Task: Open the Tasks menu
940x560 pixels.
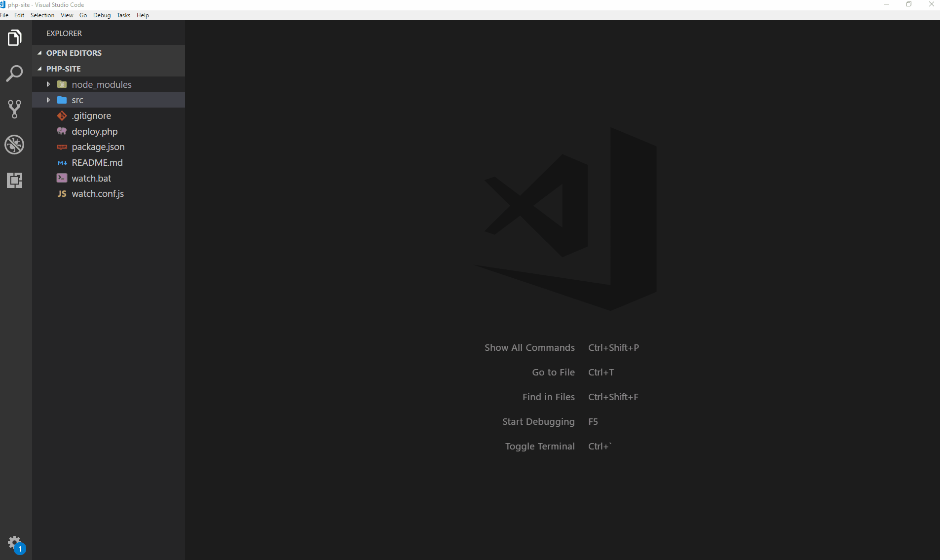Action: coord(124,15)
